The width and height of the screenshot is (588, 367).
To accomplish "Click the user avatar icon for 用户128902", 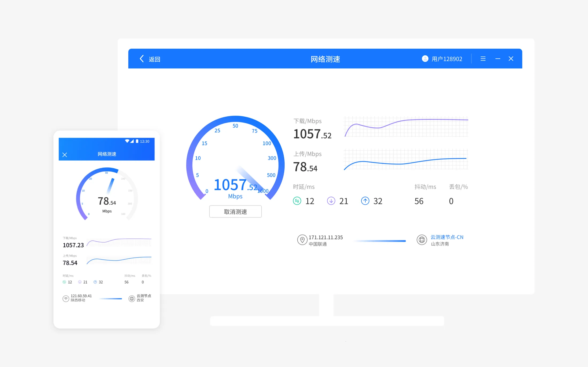I will point(425,59).
